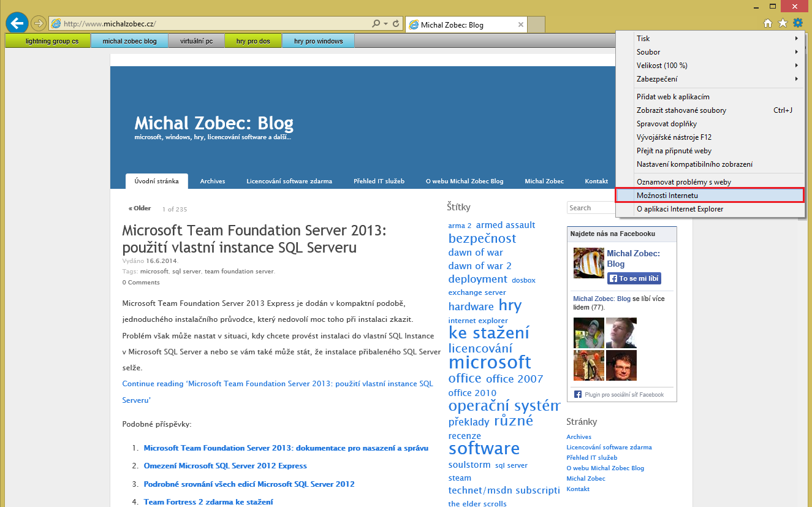Image resolution: width=812 pixels, height=507 pixels.
Task: Close the Michal Zobec: Blog tab
Action: click(x=521, y=25)
